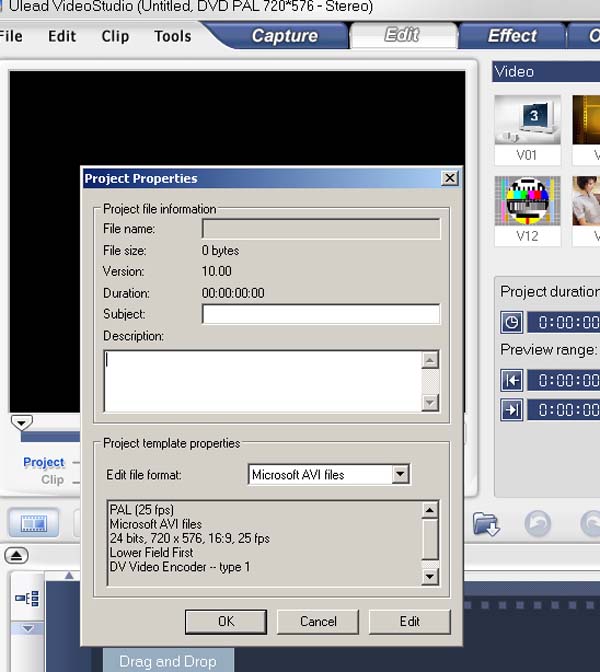Select '24 bits, 720 x 576, 16:9, 25 fps' line

tap(189, 538)
